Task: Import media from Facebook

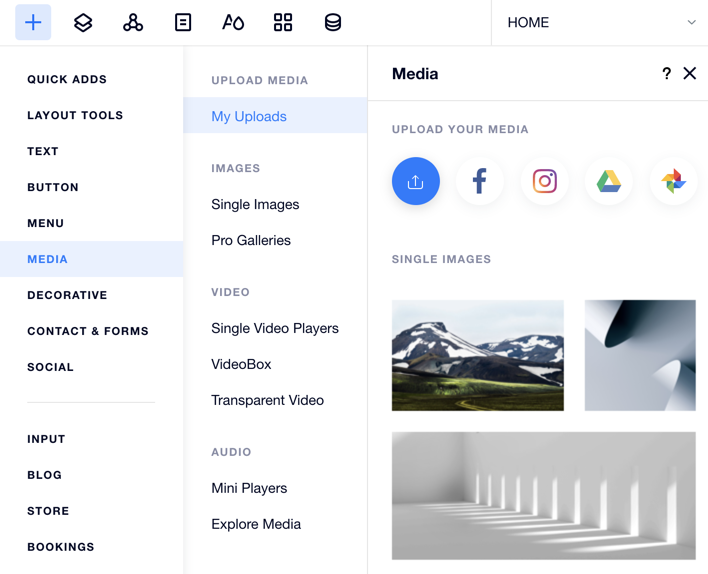Action: pyautogui.click(x=480, y=181)
